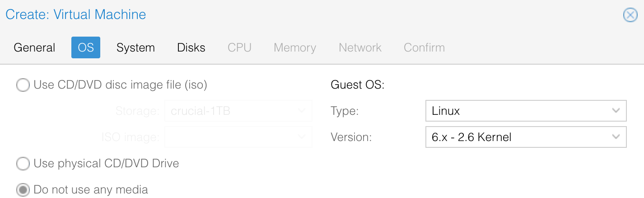Click the Linux text in the Type field
This screenshot has height=198, width=644.
coord(446,111)
